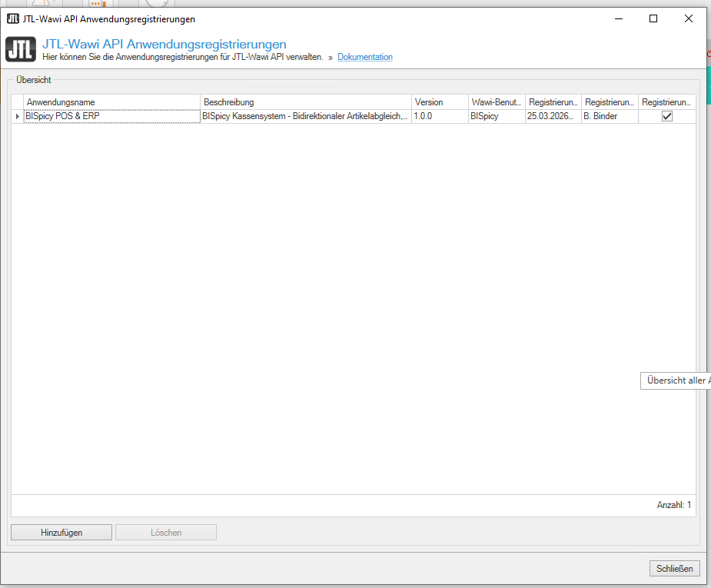Click the Wawi-Benutzer column header
The width and height of the screenshot is (711, 588).
point(496,102)
